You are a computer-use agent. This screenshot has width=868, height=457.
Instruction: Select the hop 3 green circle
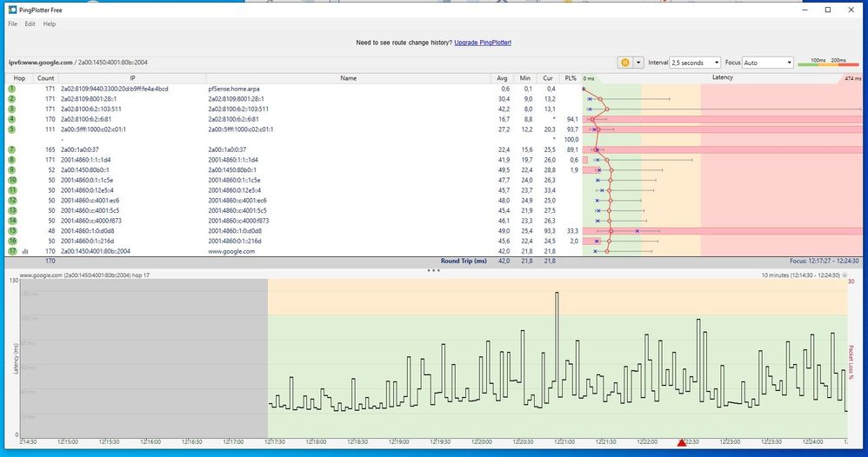(11, 109)
